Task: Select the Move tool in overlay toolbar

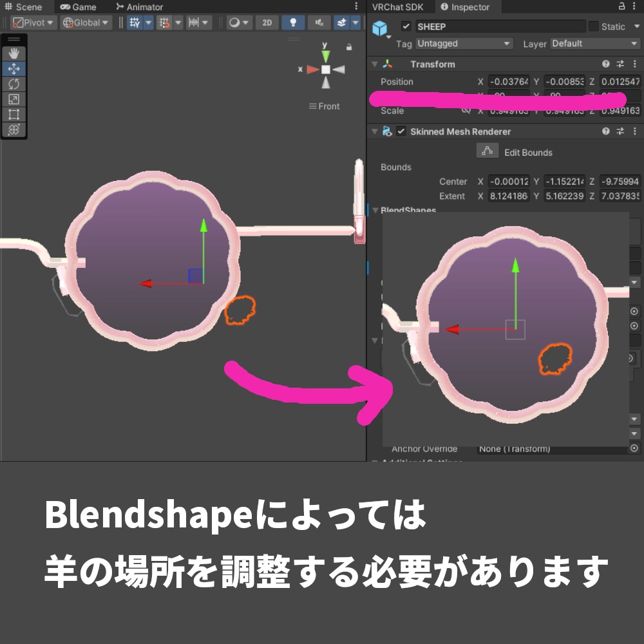Action: tap(14, 69)
